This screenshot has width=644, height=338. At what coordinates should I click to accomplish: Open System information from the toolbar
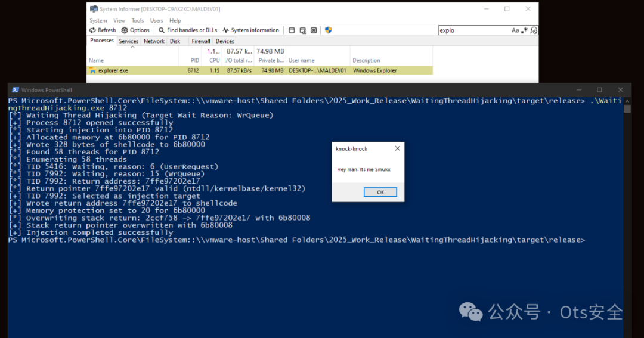pos(250,30)
